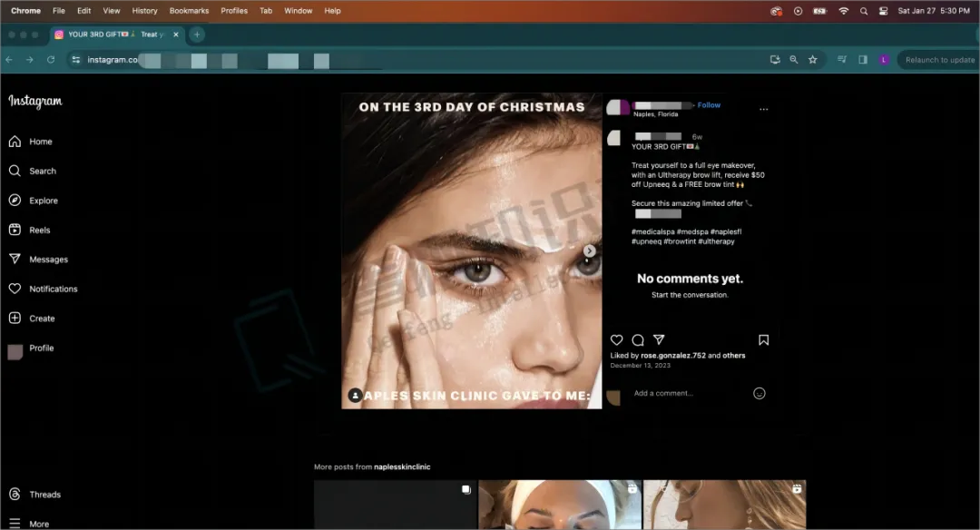Screen dimensions: 980x530
Task: Like the post with heart icon
Action: tap(616, 340)
